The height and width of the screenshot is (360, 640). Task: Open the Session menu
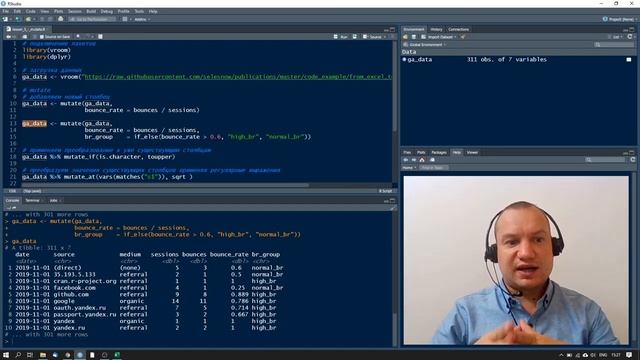point(74,11)
